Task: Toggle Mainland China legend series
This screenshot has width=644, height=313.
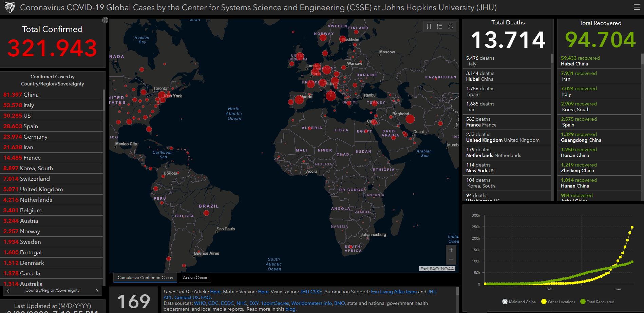Action: [x=519, y=302]
